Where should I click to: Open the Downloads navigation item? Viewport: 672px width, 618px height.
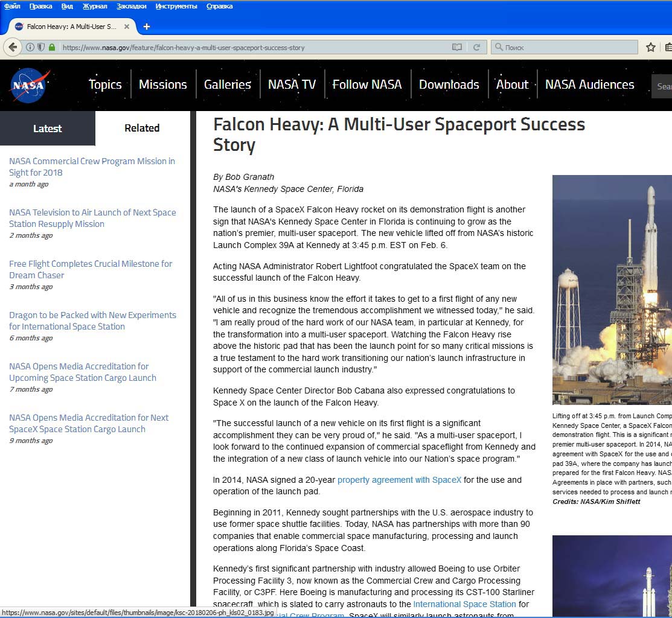coord(449,84)
